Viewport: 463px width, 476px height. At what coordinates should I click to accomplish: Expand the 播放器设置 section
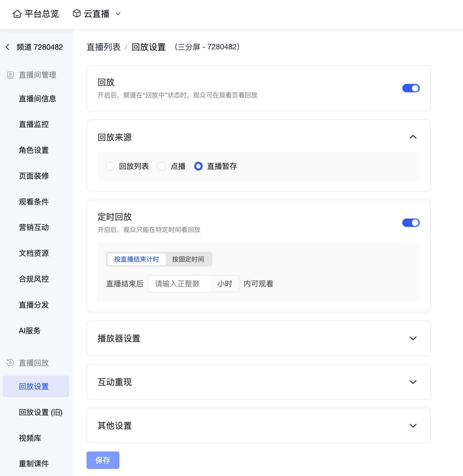tap(413, 338)
